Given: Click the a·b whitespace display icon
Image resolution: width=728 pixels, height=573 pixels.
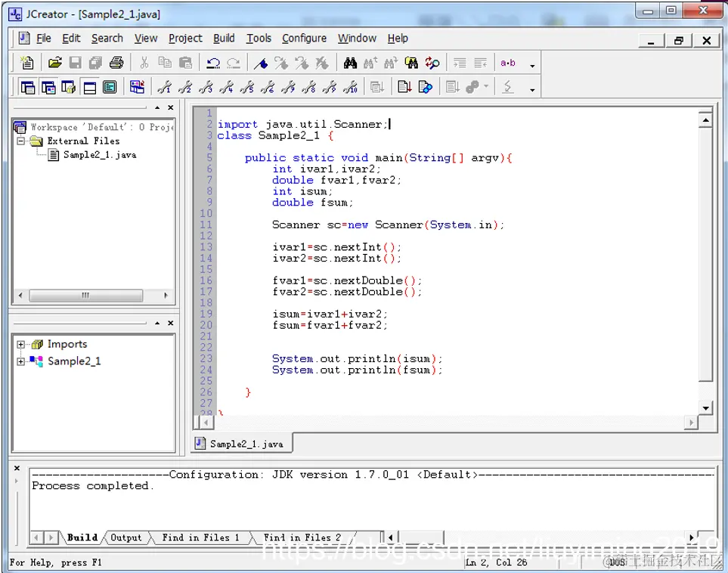Looking at the screenshot, I should [x=508, y=63].
